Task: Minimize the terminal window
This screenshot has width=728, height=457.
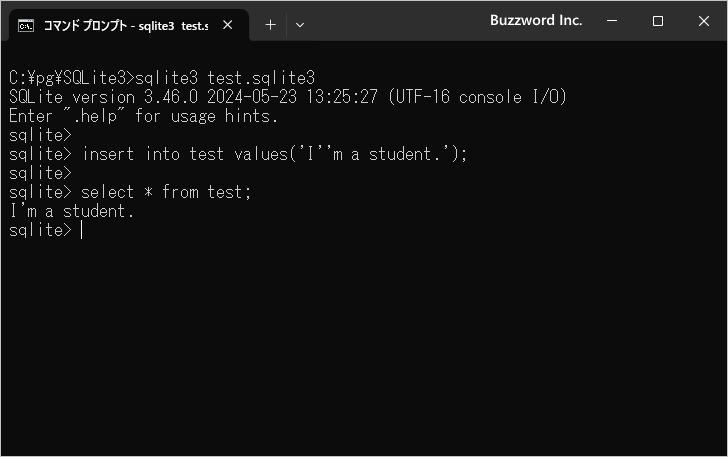Action: coord(612,21)
